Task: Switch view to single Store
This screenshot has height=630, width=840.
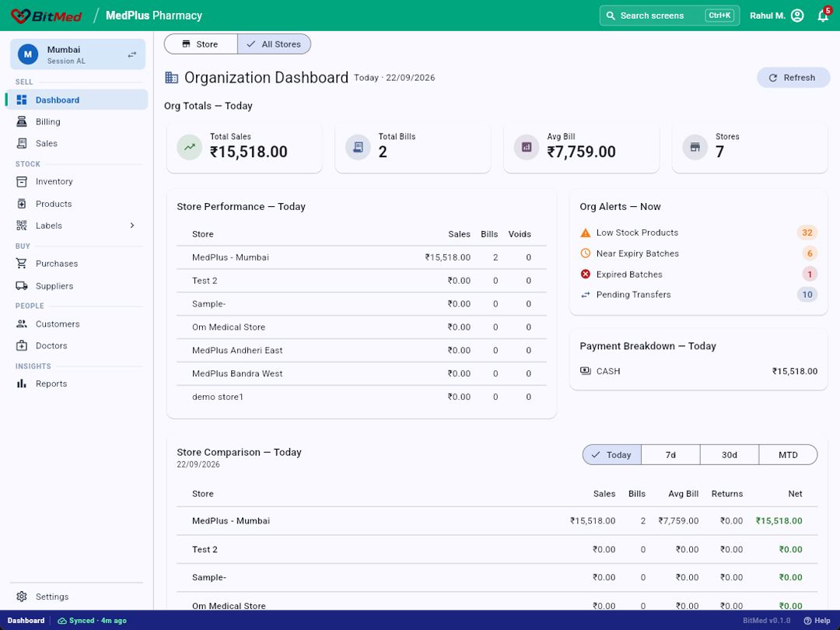Action: (201, 44)
